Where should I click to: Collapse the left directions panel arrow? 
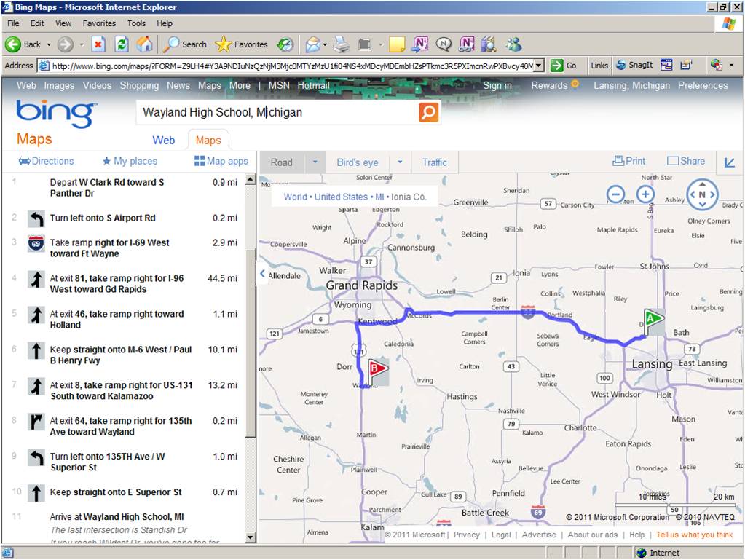tap(262, 274)
